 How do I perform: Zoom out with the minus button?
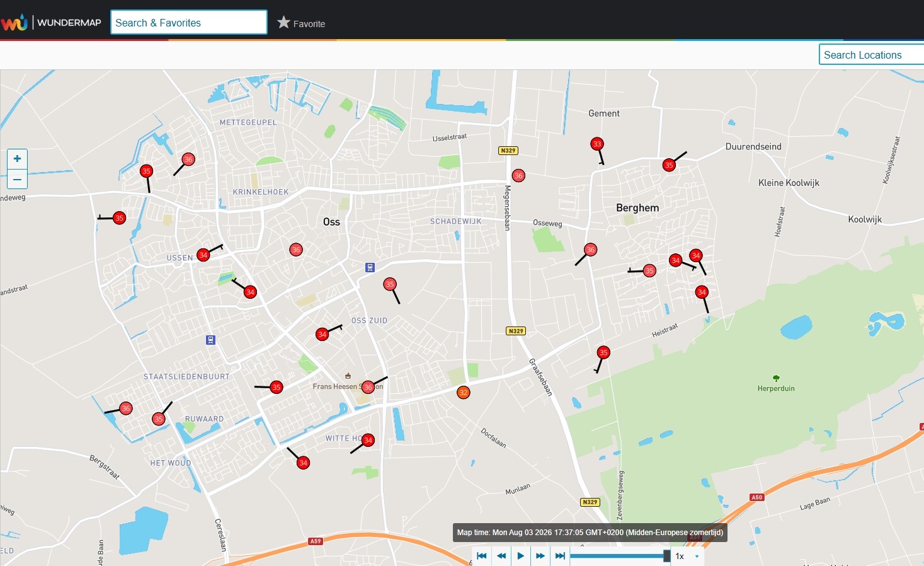(x=17, y=180)
